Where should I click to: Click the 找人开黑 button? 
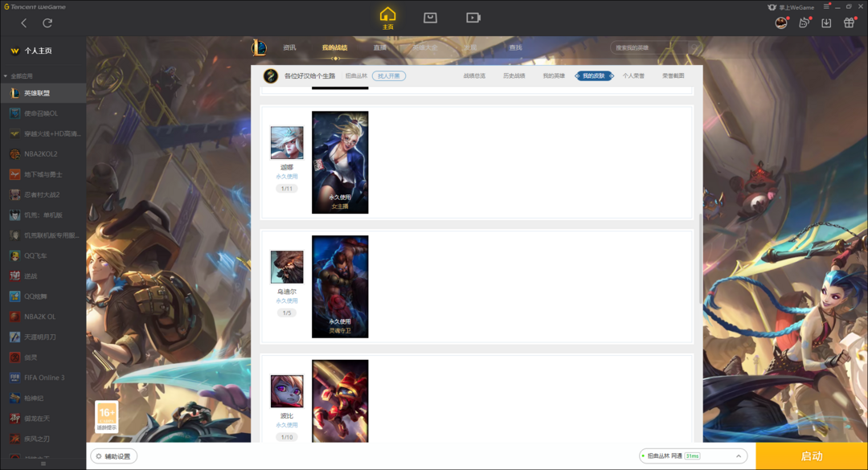pos(389,76)
